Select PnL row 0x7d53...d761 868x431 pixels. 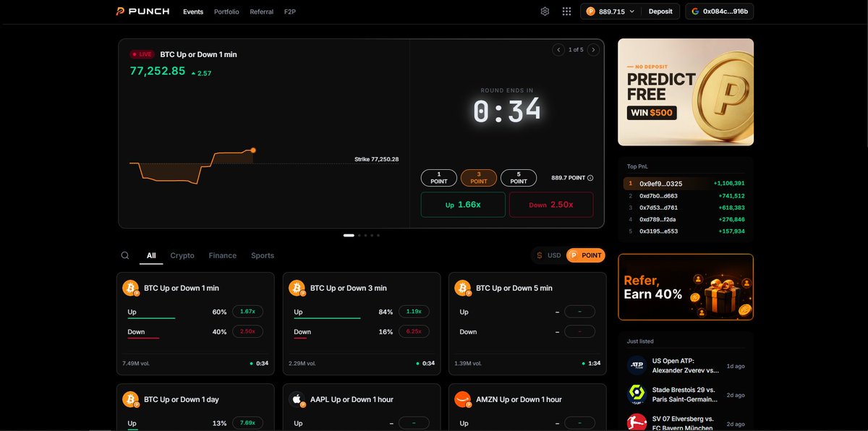pyautogui.click(x=686, y=208)
